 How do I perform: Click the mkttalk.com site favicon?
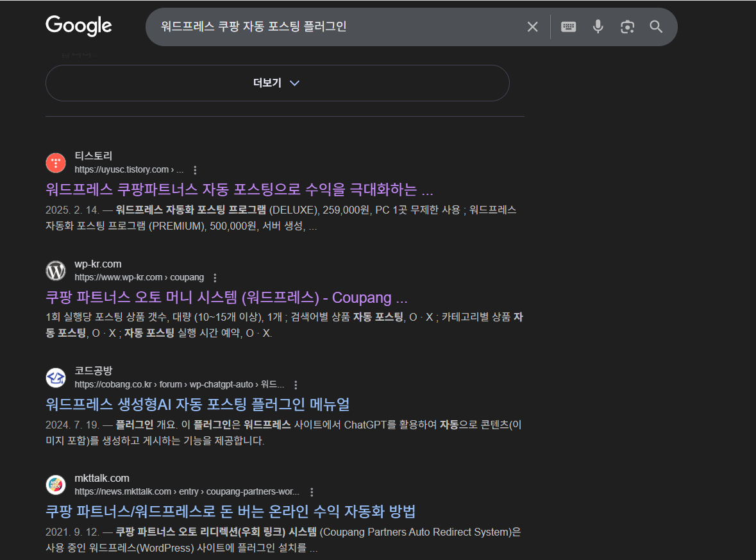[x=56, y=485]
